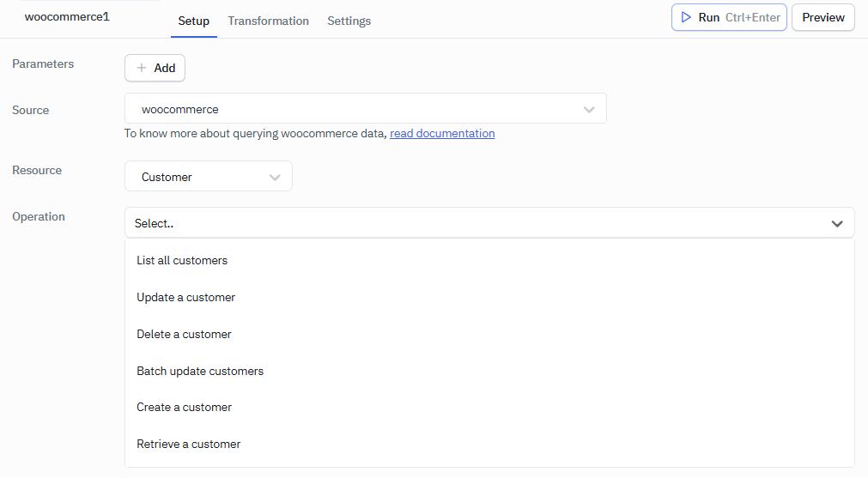Click the woocommerce1 query name
This screenshot has width=868, height=478.
[67, 16]
